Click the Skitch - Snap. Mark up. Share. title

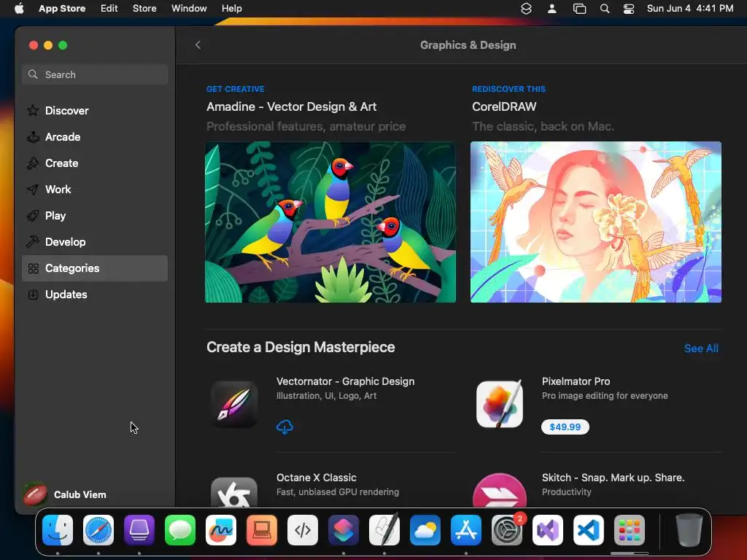(x=613, y=478)
